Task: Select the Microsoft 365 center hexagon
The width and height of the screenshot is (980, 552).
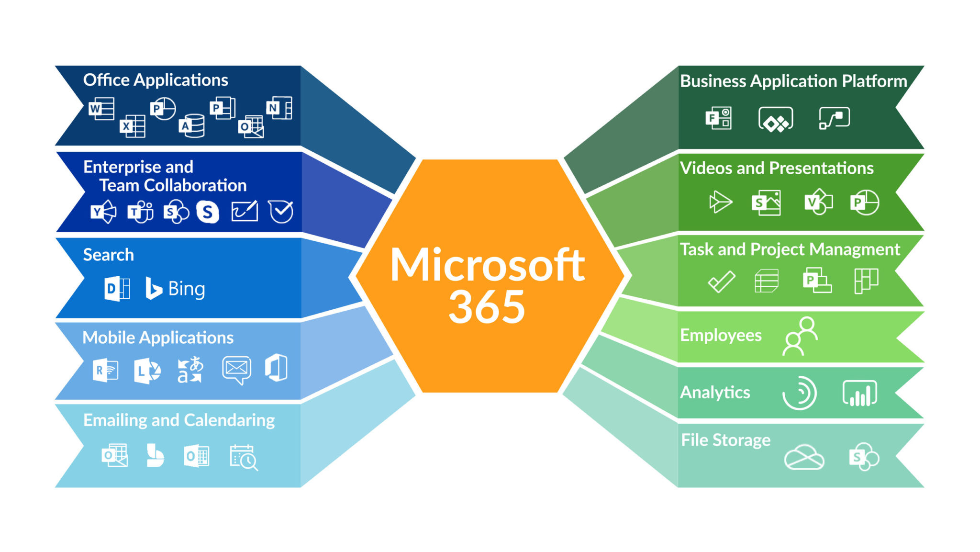Action: (x=490, y=276)
